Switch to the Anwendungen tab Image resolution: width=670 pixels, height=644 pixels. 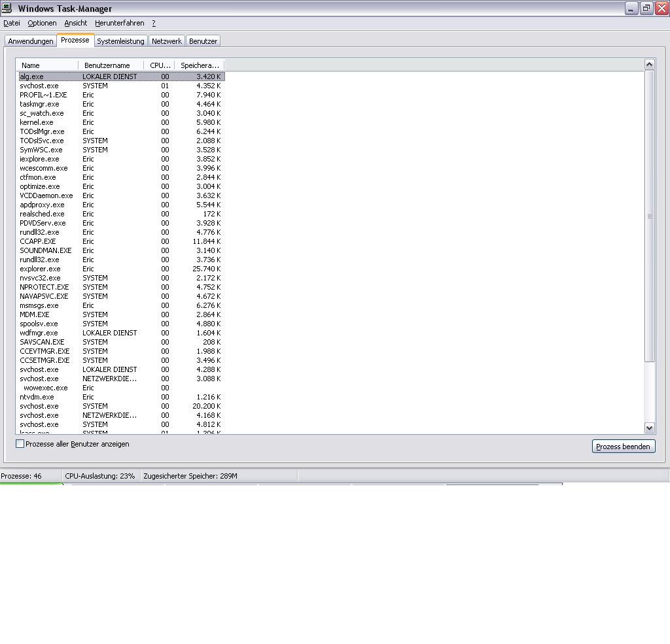pos(31,41)
